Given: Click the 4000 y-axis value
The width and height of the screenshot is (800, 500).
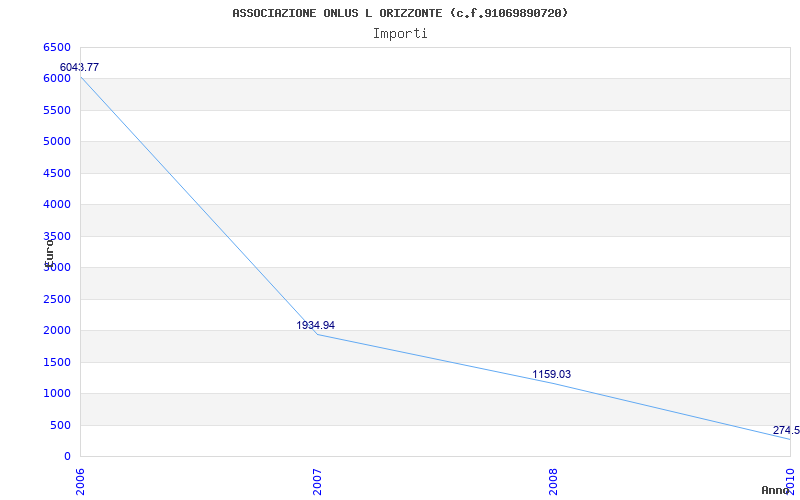Looking at the screenshot, I should coord(57,205).
